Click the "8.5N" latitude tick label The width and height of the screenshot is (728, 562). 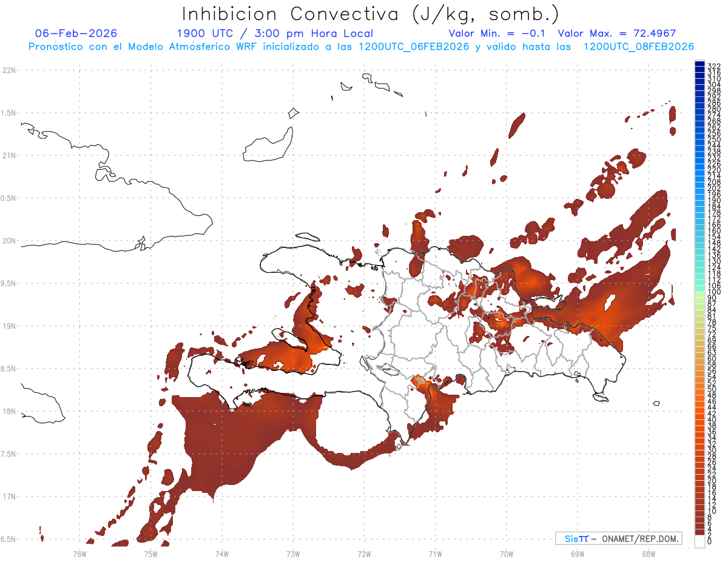tap(9, 369)
